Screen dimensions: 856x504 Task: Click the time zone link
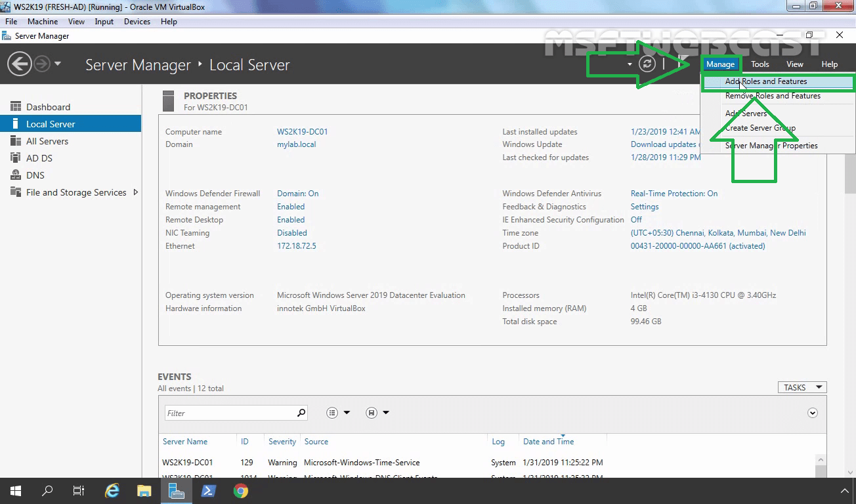pyautogui.click(x=718, y=233)
